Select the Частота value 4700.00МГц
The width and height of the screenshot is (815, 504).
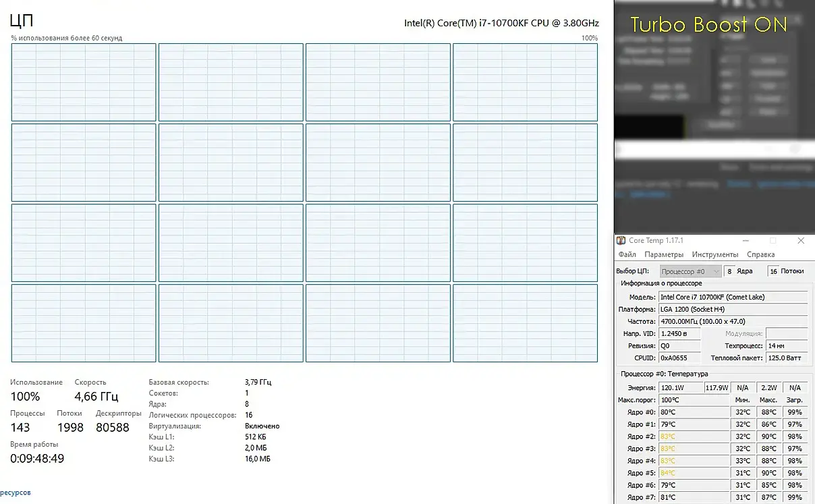point(733,321)
